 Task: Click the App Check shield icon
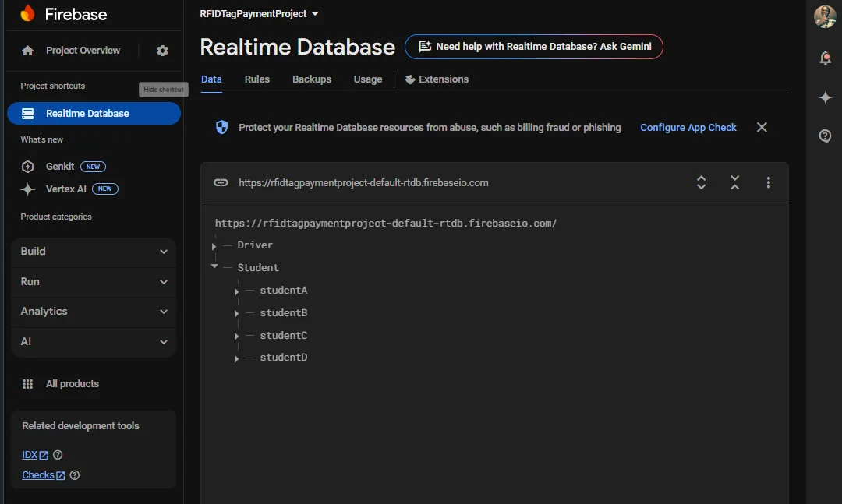pos(221,127)
